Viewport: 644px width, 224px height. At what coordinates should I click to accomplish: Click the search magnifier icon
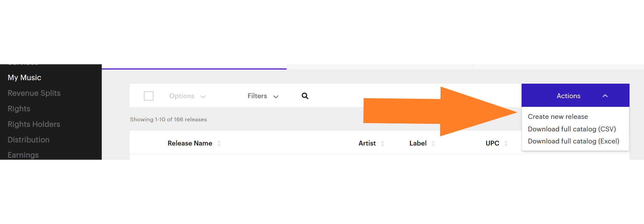[305, 96]
